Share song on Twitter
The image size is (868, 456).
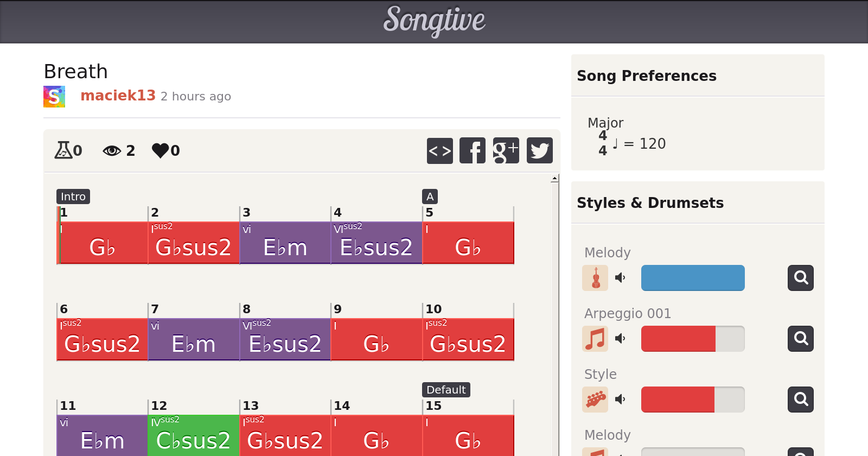tap(539, 150)
